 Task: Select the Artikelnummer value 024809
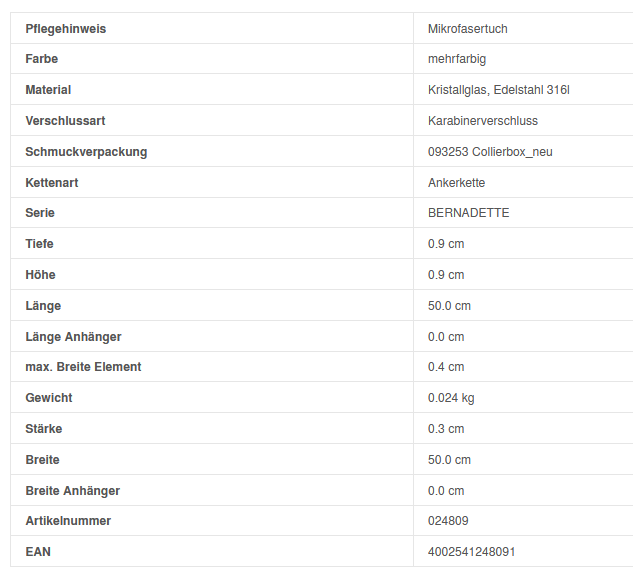(448, 521)
